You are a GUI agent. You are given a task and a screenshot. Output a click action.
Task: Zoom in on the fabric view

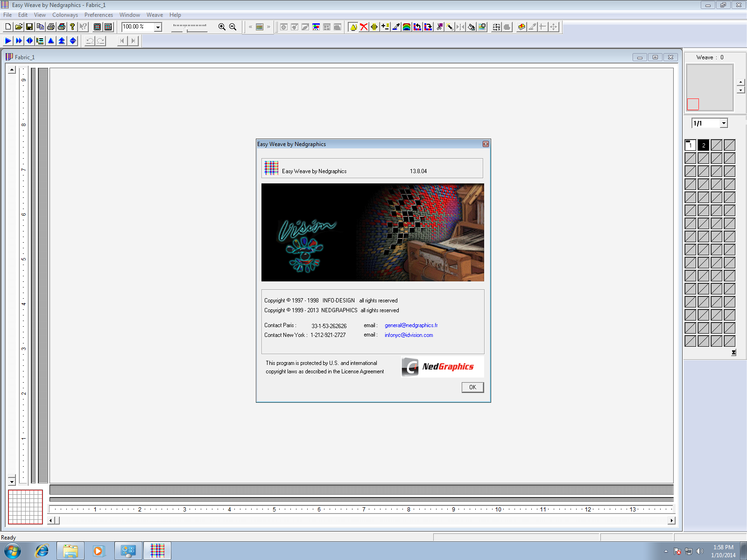(x=221, y=27)
